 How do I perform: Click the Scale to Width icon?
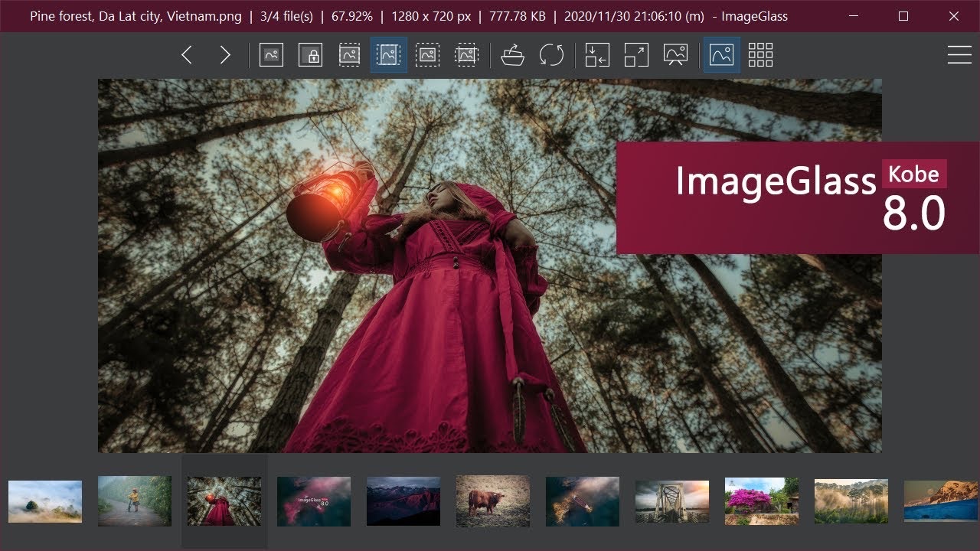349,55
